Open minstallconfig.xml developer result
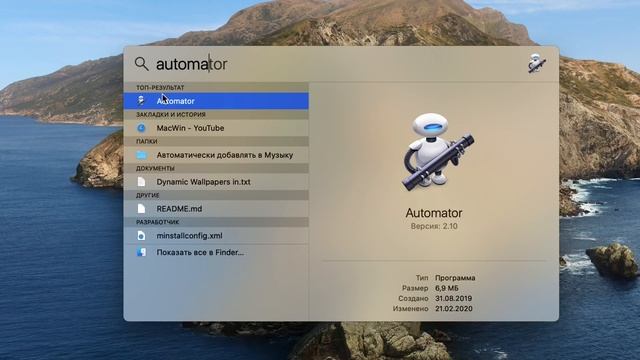 216,236
